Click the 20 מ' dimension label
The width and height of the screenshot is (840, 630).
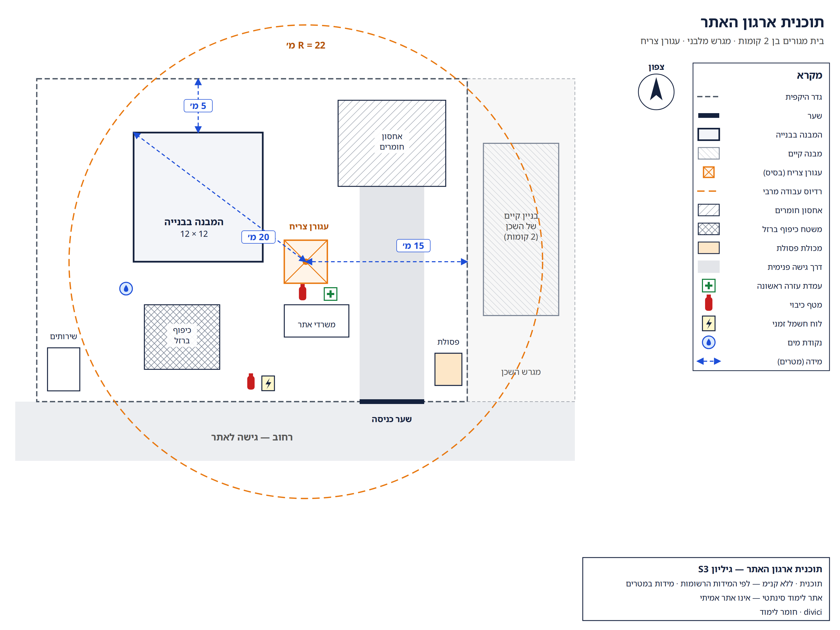click(x=258, y=237)
